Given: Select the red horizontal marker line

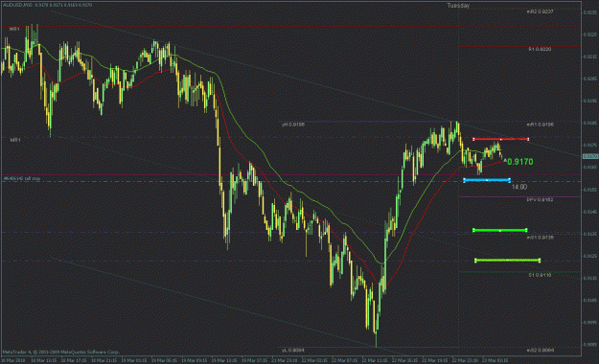Looking at the screenshot, I should point(501,139).
